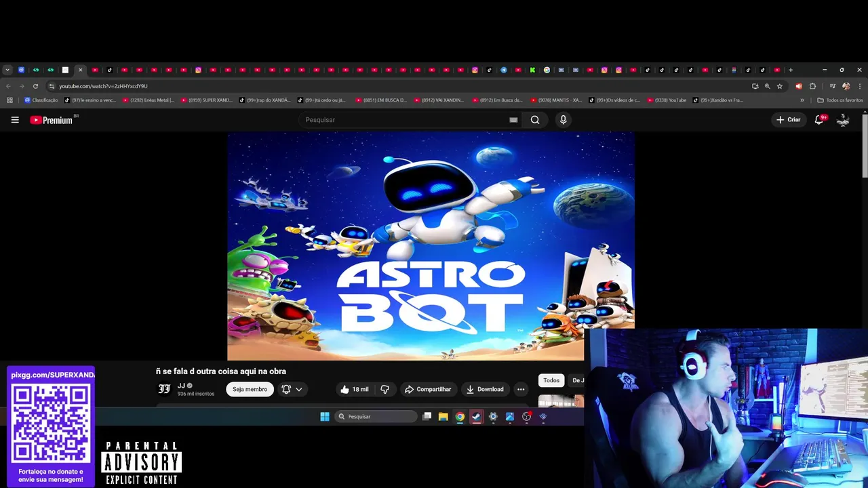Click JJ channel name

click(181, 386)
